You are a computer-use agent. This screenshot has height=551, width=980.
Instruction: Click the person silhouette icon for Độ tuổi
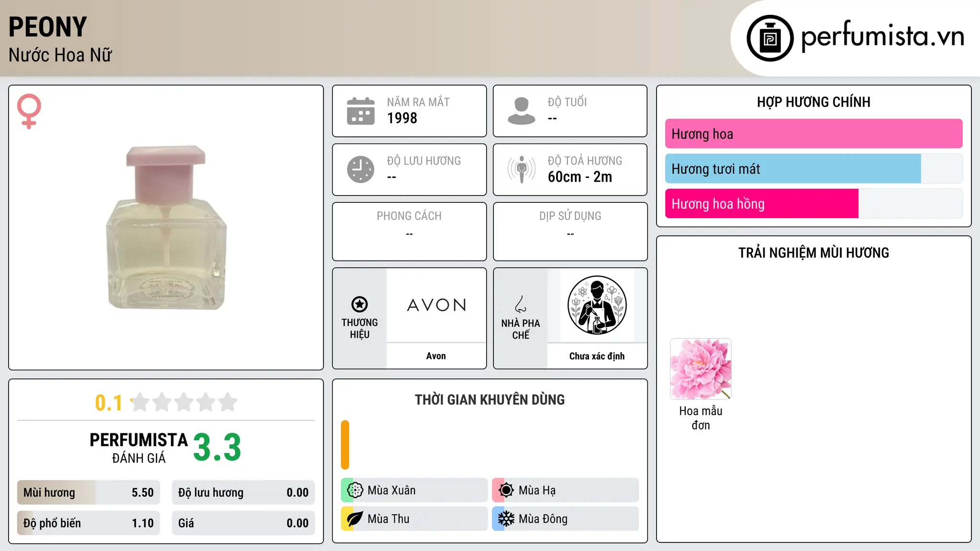point(522,111)
